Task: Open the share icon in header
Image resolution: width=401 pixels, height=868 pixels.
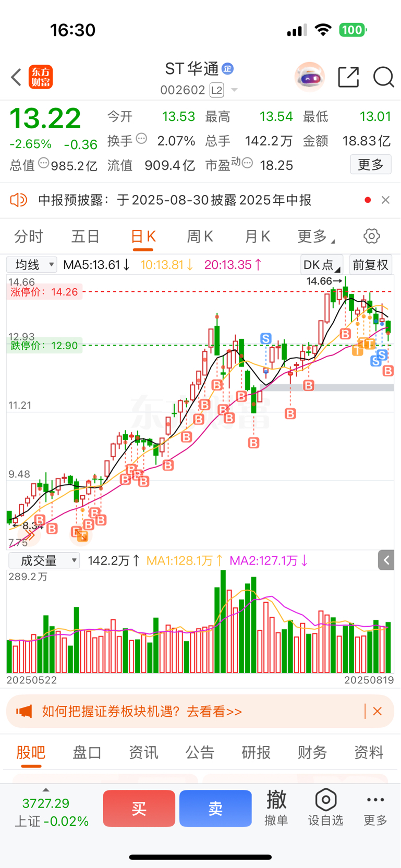Action: point(348,77)
